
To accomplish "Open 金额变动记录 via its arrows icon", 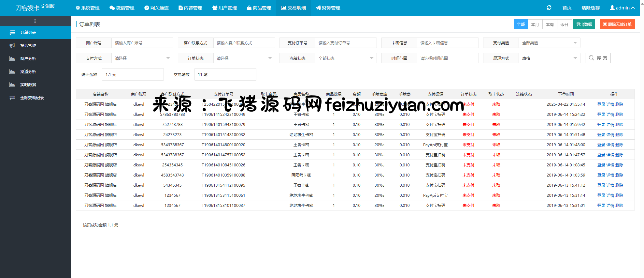I will 12,98.
